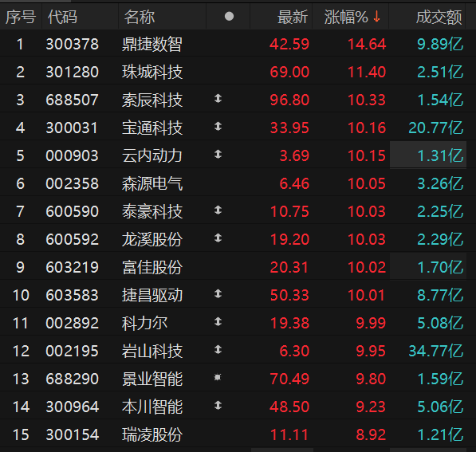
Task: Click the marker icon next to 泰豪科技
Action: tap(218, 210)
